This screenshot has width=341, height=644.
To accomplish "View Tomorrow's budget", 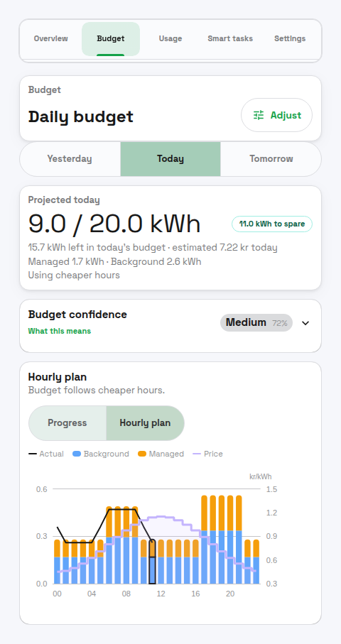I will coord(271,159).
